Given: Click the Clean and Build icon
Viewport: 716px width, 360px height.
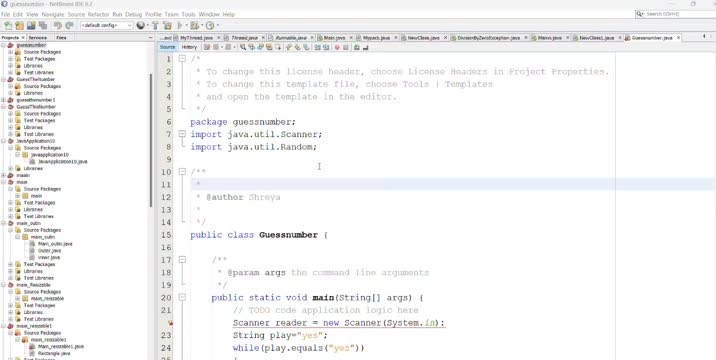Looking at the screenshot, I should [x=167, y=26].
